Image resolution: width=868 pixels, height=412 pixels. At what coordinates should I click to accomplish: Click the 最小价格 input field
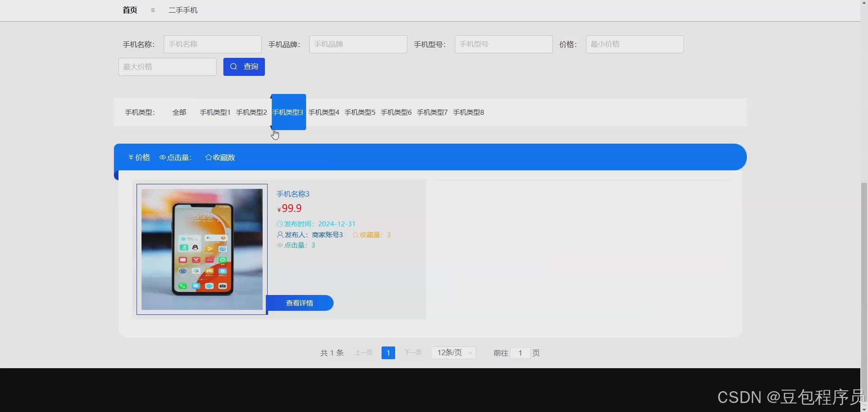click(x=635, y=44)
